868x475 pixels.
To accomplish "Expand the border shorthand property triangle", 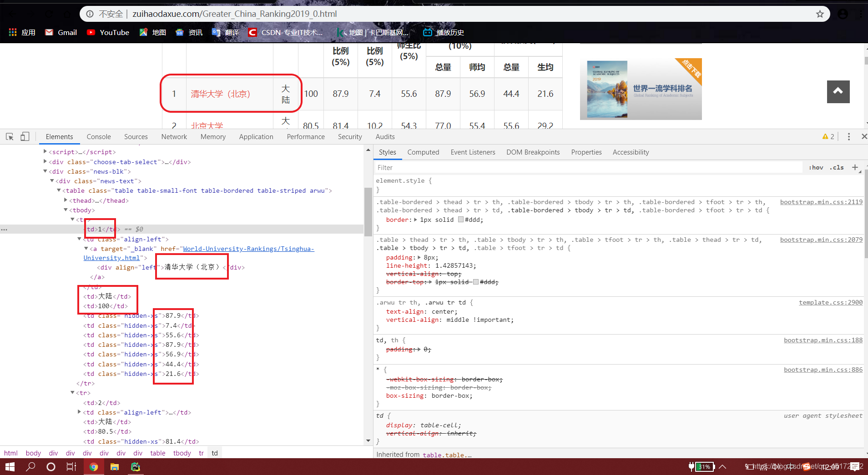I will coord(415,220).
